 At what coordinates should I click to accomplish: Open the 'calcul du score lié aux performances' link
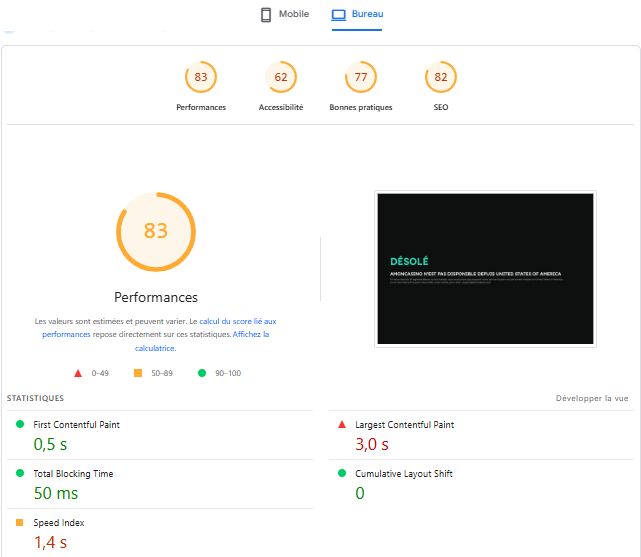[237, 322]
